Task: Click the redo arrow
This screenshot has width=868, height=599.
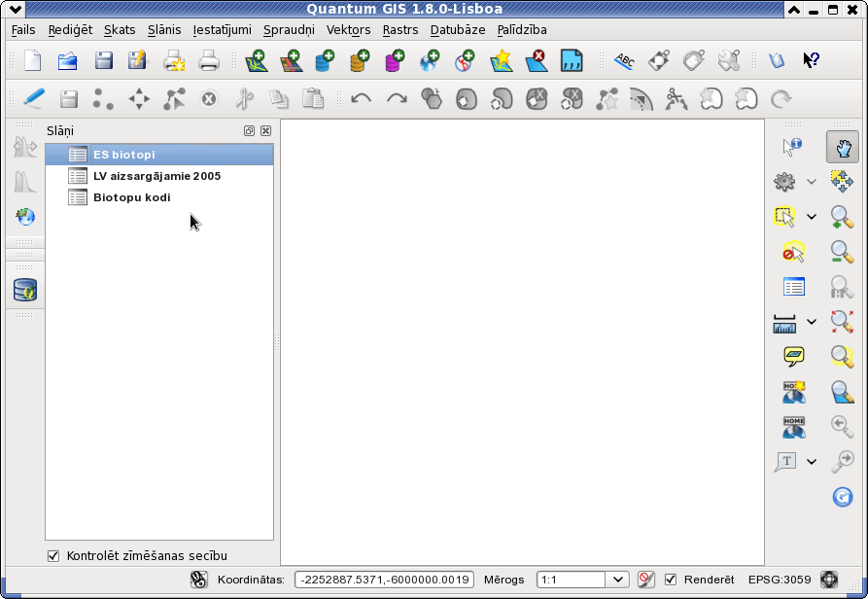Action: click(x=397, y=99)
